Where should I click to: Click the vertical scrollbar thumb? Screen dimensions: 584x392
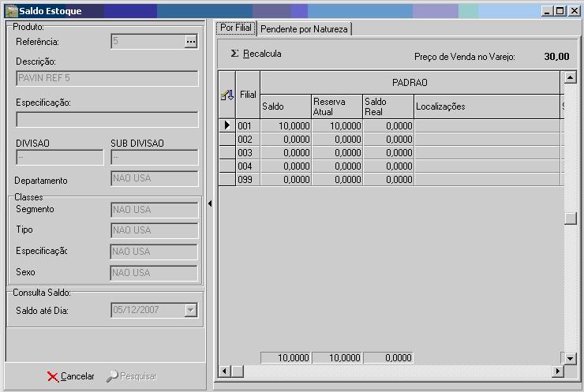click(570, 219)
